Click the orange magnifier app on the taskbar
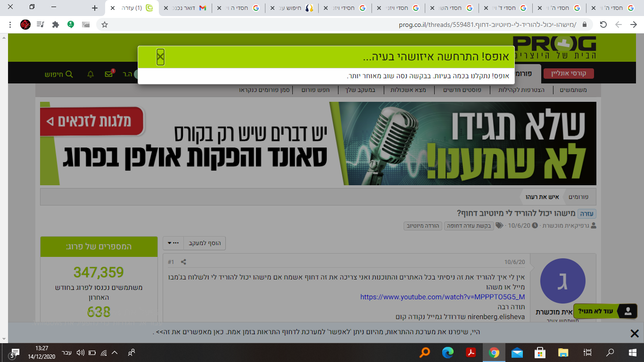The height and width of the screenshot is (362, 644). [425, 352]
